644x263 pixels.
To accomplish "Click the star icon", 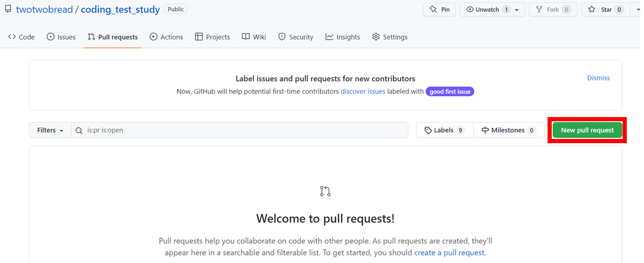I will pyautogui.click(x=592, y=9).
